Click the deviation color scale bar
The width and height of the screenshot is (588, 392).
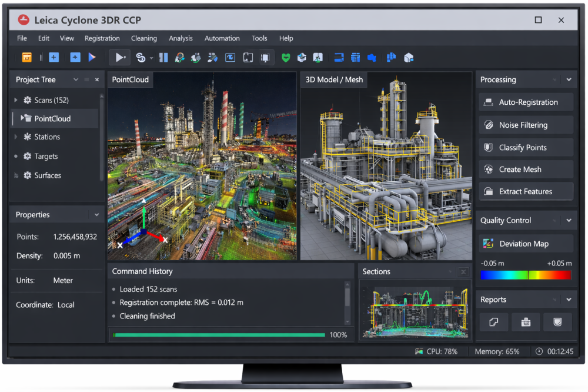pos(525,275)
